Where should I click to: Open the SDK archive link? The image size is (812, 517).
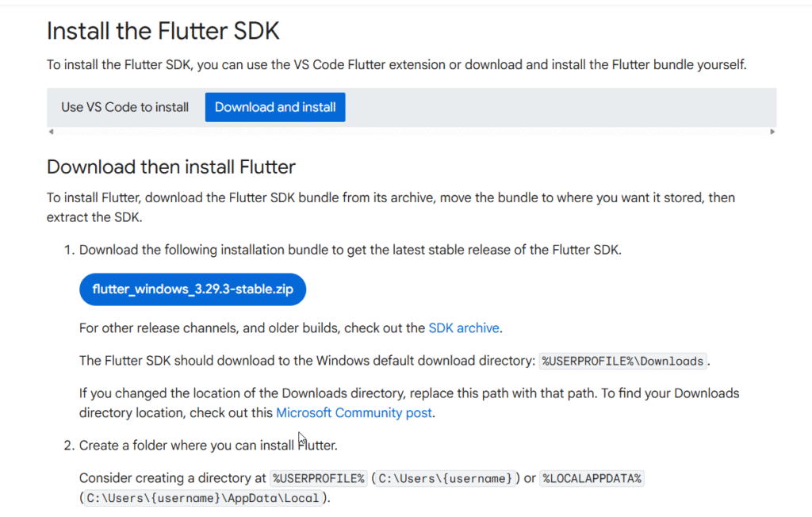coord(463,328)
